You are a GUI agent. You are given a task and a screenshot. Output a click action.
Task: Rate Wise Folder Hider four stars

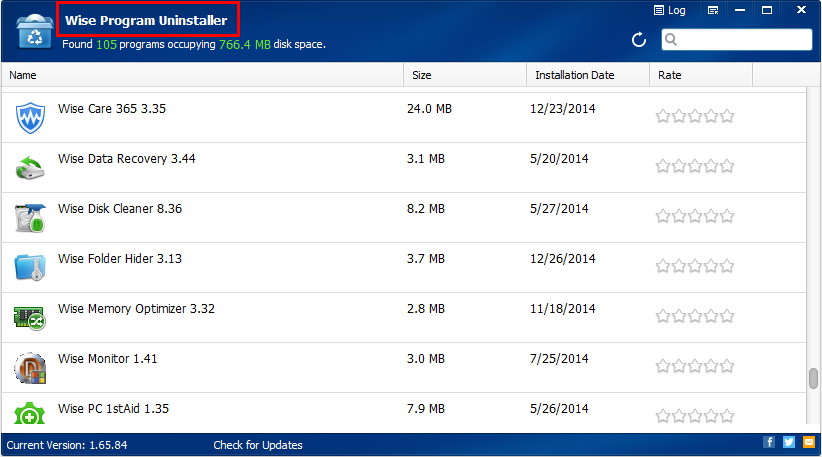coord(711,266)
